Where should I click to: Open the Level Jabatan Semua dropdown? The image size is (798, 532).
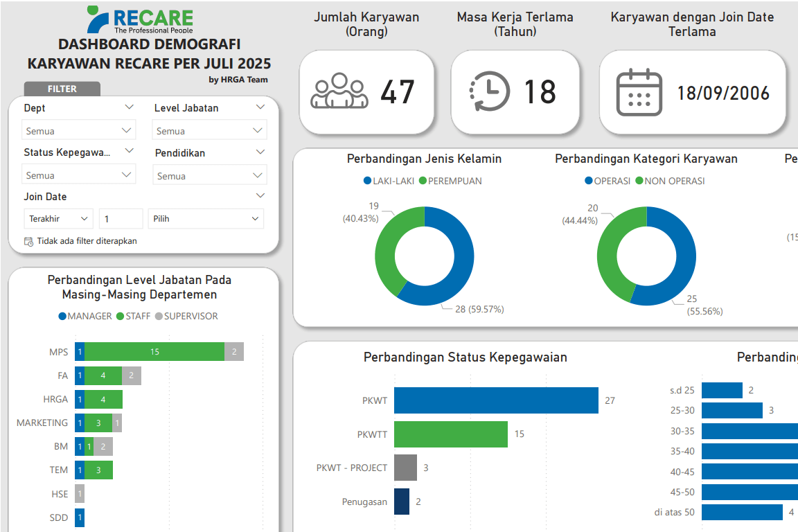[x=209, y=131]
